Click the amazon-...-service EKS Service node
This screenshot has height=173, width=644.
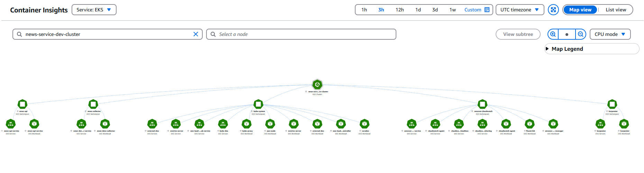[412, 124]
